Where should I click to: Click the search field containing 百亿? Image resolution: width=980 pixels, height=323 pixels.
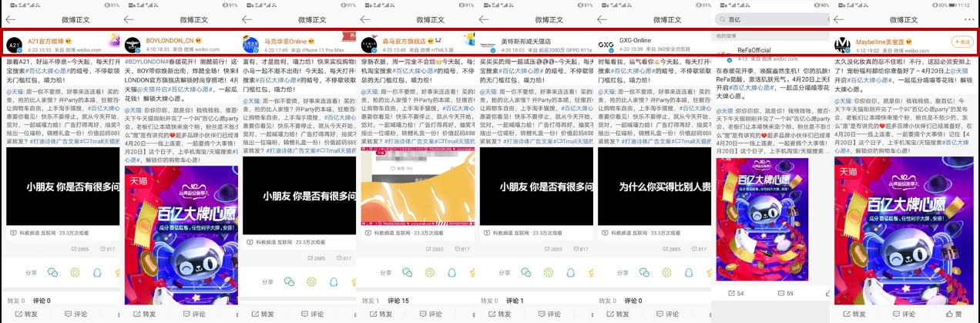coord(771,19)
